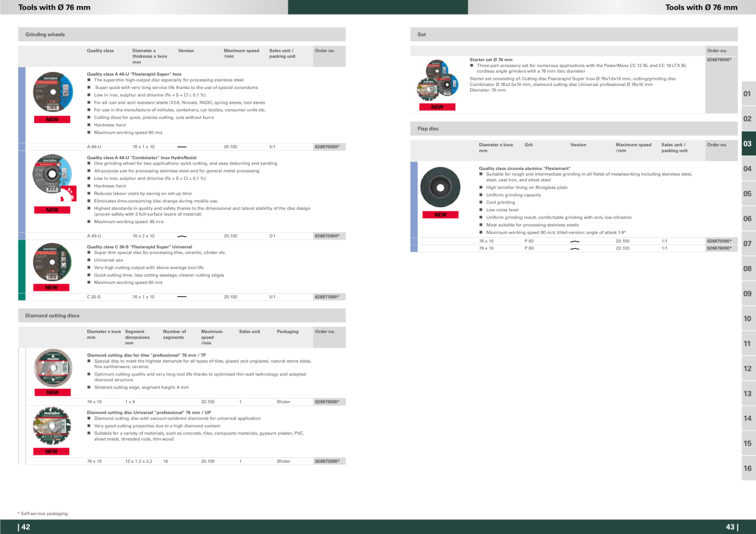Image resolution: width=756 pixels, height=534 pixels.
Task: Click the Diamond cutting discs section header
Action: (x=182, y=316)
